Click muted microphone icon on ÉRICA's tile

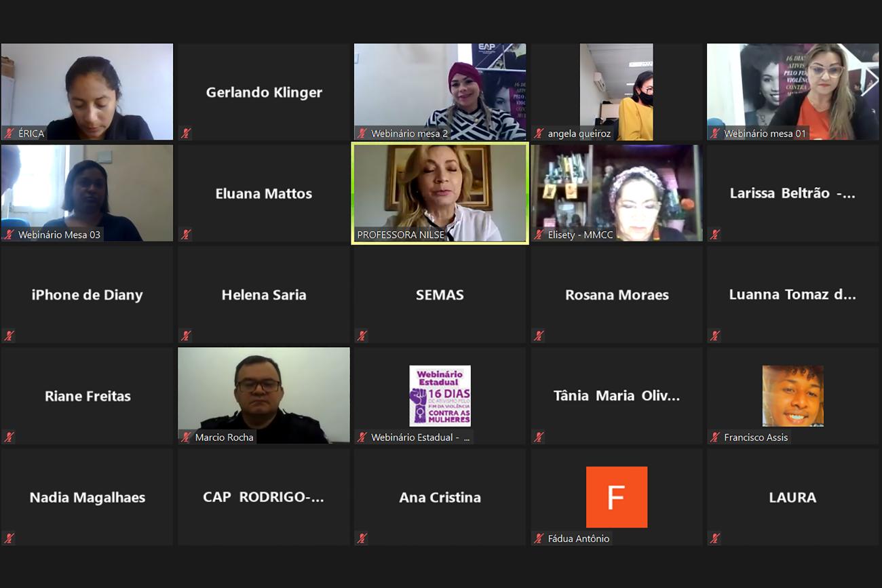(9, 134)
